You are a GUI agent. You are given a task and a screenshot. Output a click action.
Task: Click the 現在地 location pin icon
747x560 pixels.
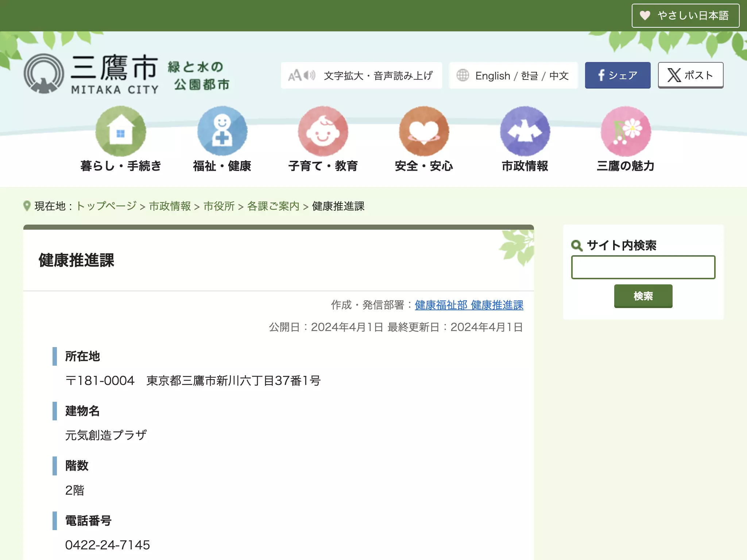[x=27, y=206]
